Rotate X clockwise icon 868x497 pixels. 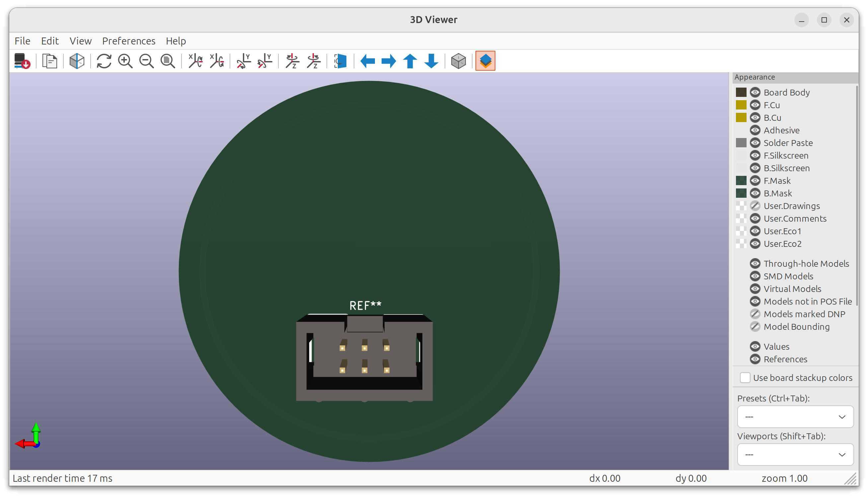tap(195, 61)
